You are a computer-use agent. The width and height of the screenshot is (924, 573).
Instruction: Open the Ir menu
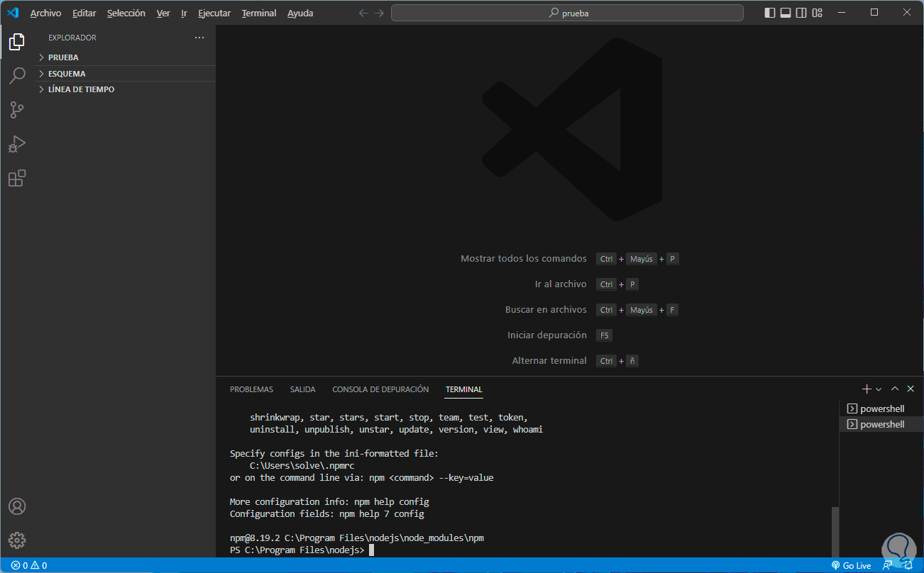(x=184, y=13)
